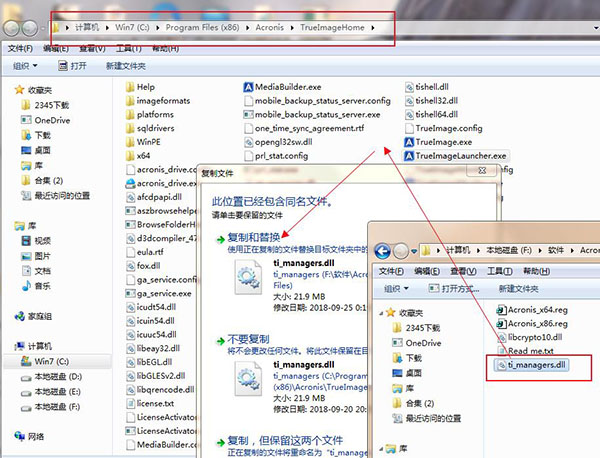Choose 复制和替换 (Copy and Replace) option
Image resolution: width=600 pixels, height=458 pixels.
coord(254,238)
